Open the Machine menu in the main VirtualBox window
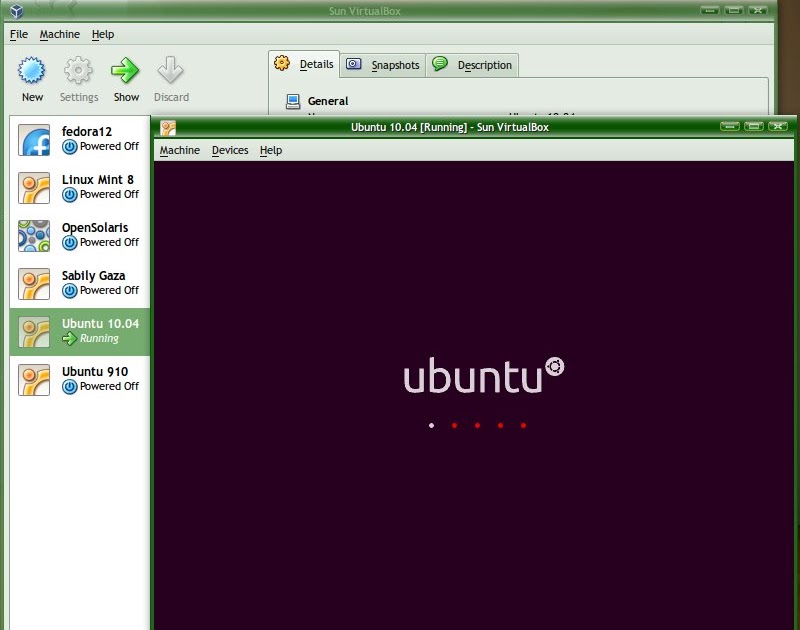This screenshot has height=630, width=800. pyautogui.click(x=60, y=34)
